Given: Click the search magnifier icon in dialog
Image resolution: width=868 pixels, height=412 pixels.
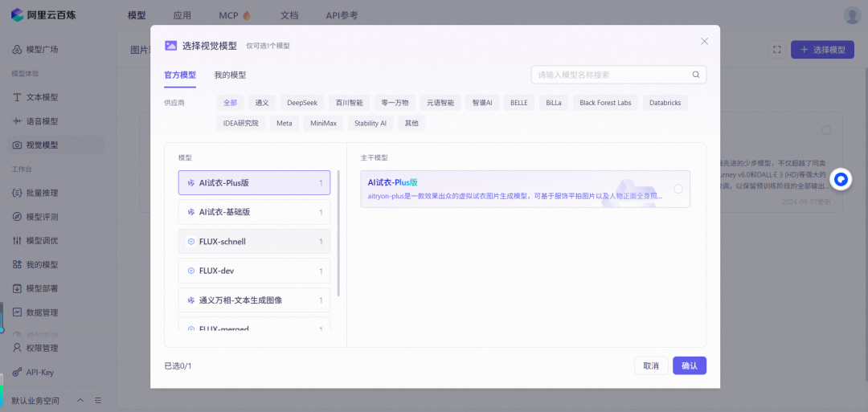Looking at the screenshot, I should pos(696,75).
